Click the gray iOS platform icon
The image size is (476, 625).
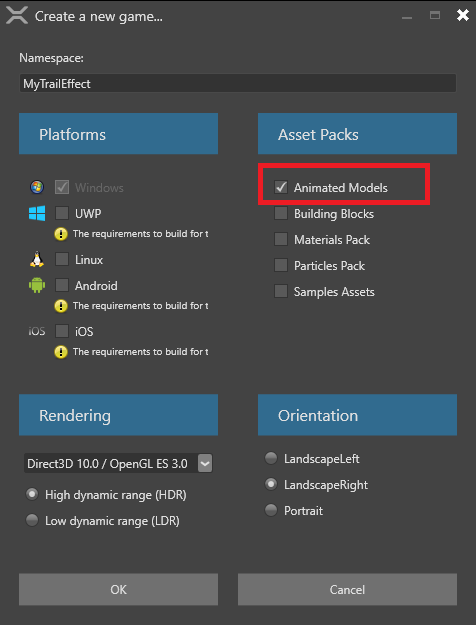[37, 331]
